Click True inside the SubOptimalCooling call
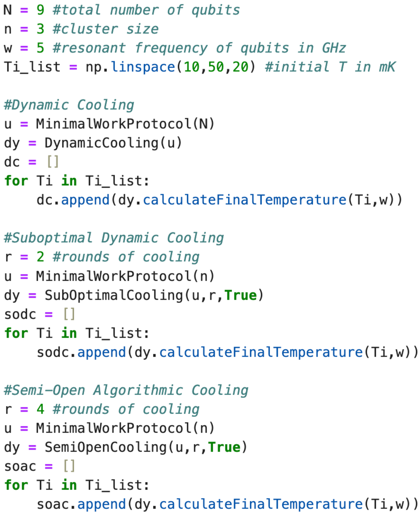Screen dimensions: 420x517 click(241, 295)
